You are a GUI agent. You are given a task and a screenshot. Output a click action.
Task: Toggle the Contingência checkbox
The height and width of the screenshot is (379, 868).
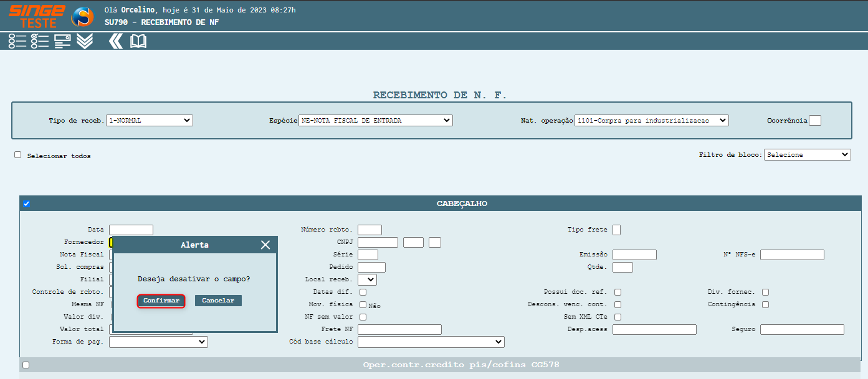765,304
